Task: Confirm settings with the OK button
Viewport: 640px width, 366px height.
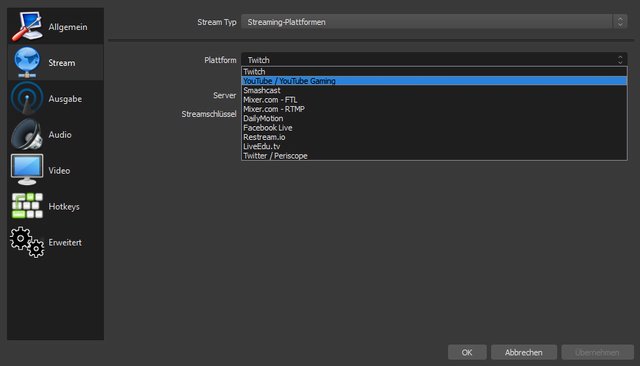Action: click(467, 352)
